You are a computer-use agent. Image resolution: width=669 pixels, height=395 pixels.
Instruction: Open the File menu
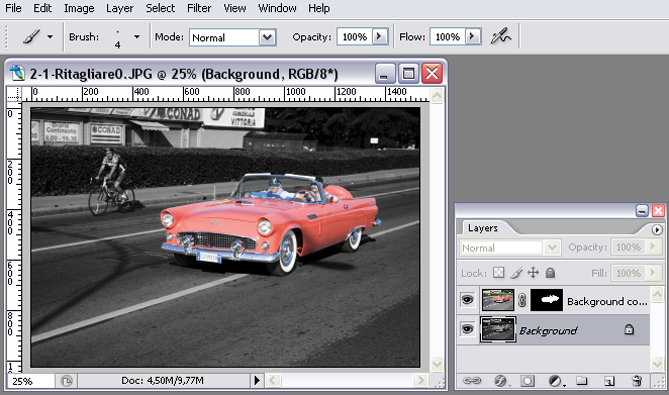point(13,8)
